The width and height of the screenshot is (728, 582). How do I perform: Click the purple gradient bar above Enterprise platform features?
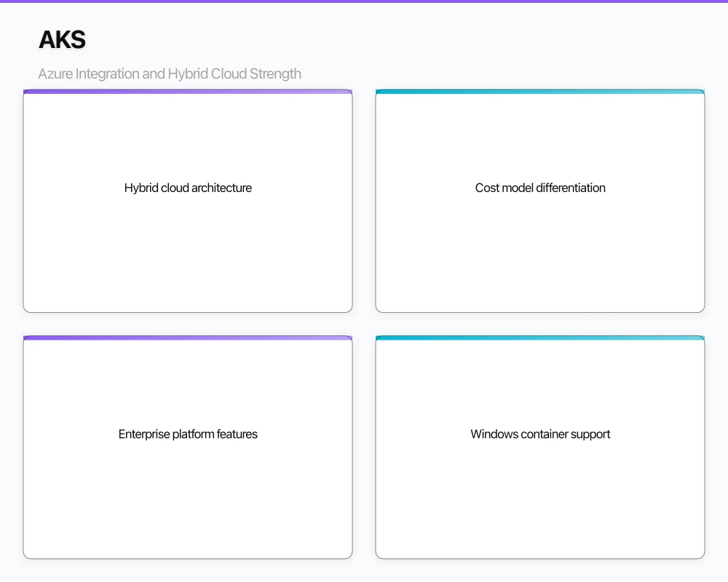(188, 338)
